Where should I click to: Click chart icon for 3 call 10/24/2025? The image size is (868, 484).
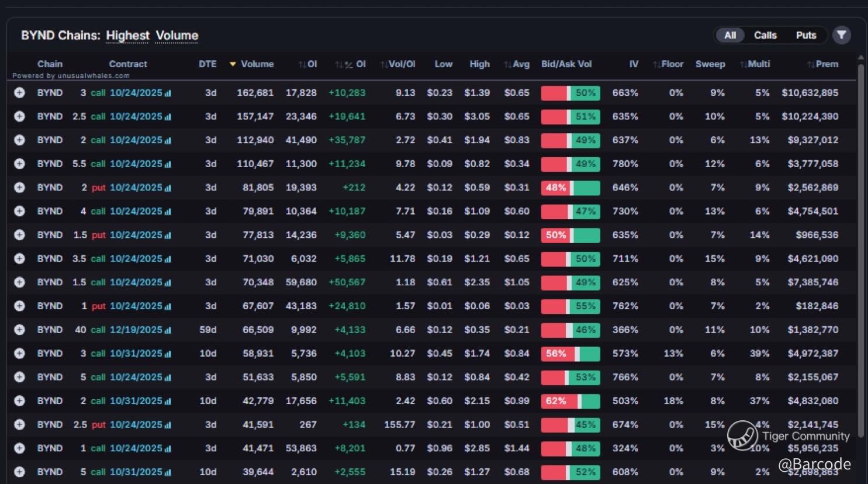tap(168, 93)
